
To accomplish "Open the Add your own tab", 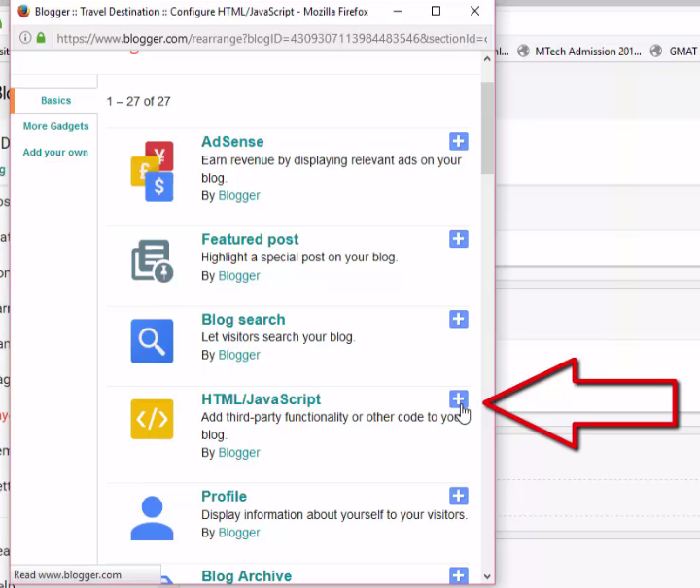I will [55, 153].
